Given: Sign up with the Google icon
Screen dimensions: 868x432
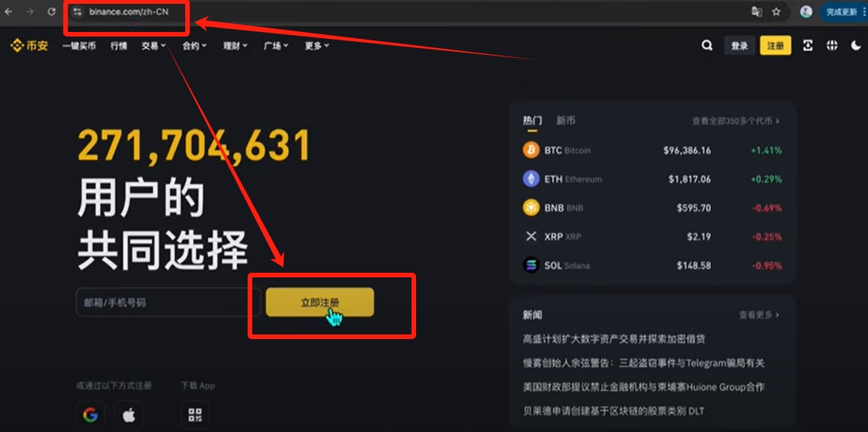Looking at the screenshot, I should coord(90,414).
